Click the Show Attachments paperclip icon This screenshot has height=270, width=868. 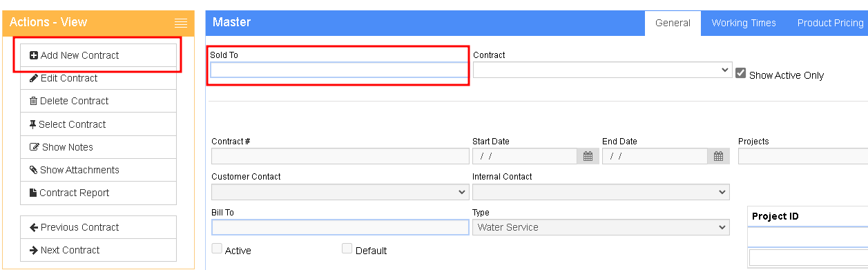[33, 170]
